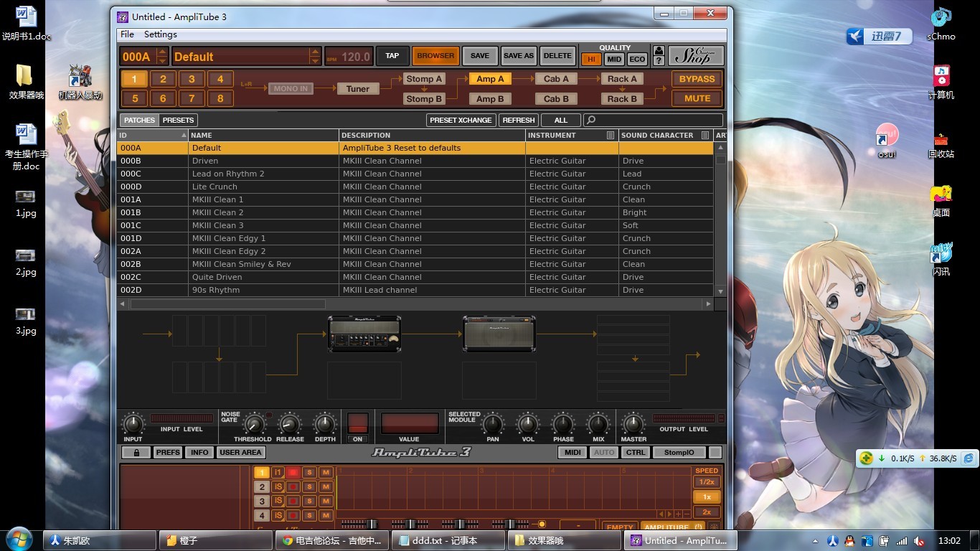Click the VOL knob
Image resolution: width=980 pixels, height=551 pixels.
528,423
